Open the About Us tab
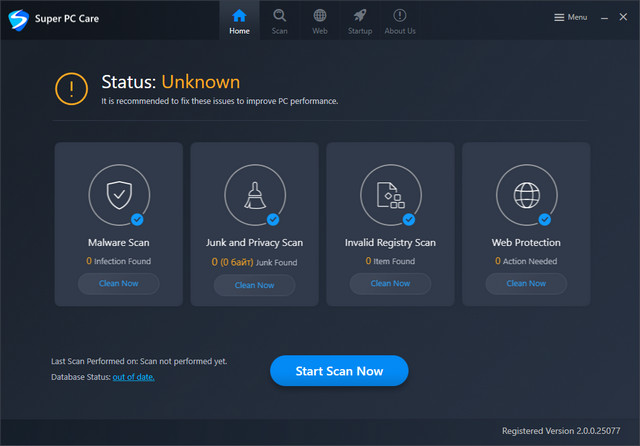Screen dimensions: 640x446 tap(400, 20)
